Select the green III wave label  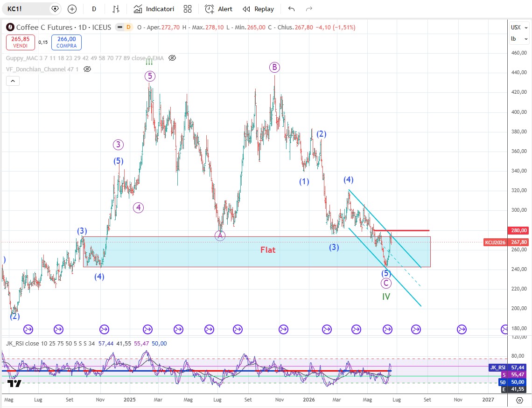(149, 62)
